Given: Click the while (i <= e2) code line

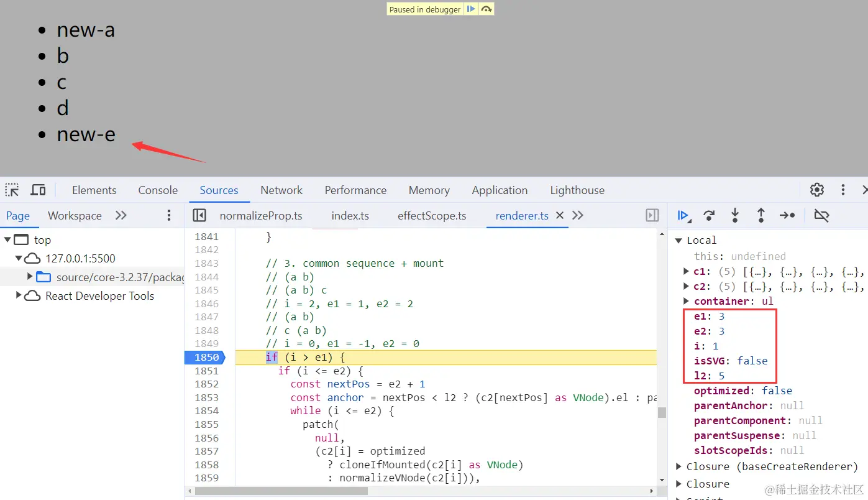Looking at the screenshot, I should pos(342,410).
